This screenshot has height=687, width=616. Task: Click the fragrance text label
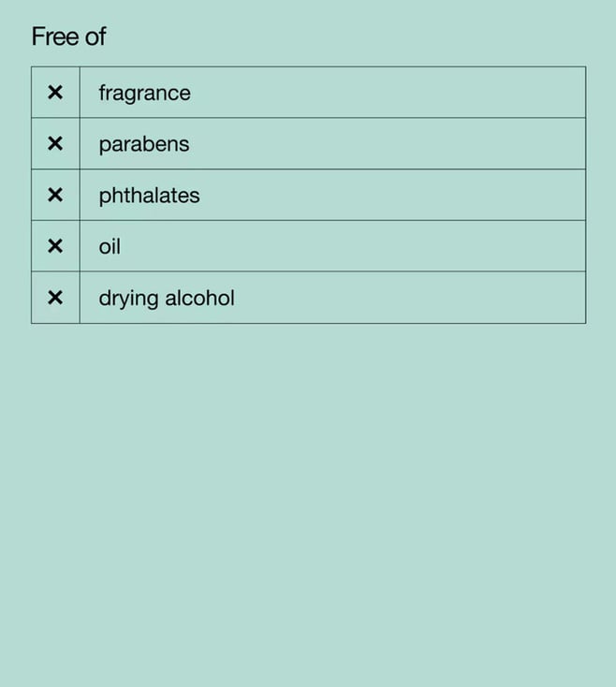pyautogui.click(x=144, y=94)
